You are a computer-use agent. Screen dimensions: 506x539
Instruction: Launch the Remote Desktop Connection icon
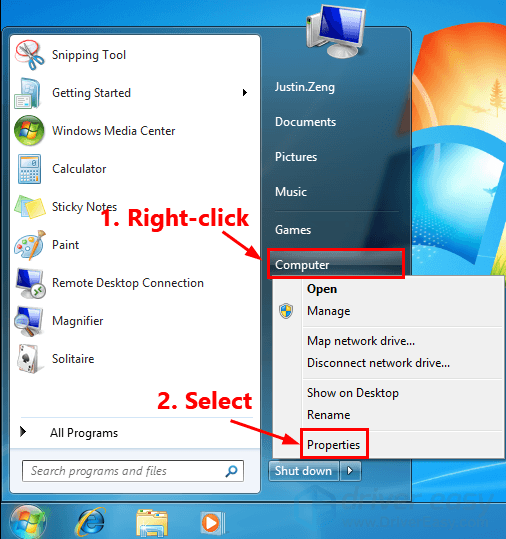coord(30,283)
